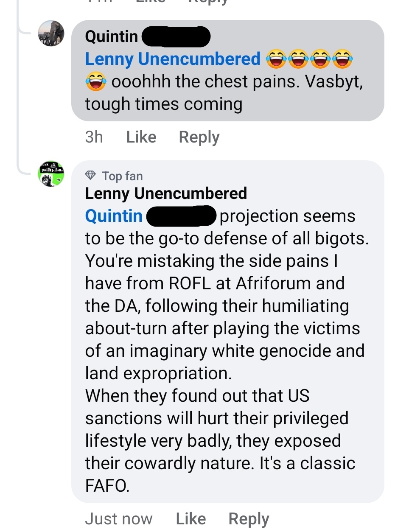Click the laughing emoji before "ooohhh"

(x=95, y=81)
